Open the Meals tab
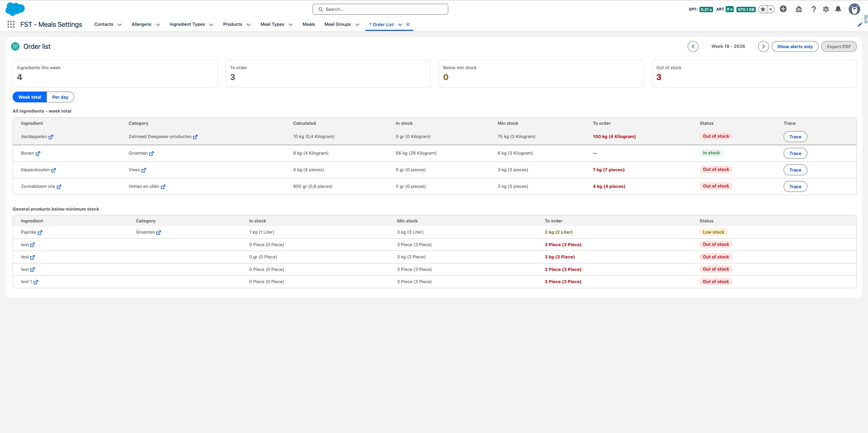Viewport: 868px width, 433px height. (x=309, y=24)
